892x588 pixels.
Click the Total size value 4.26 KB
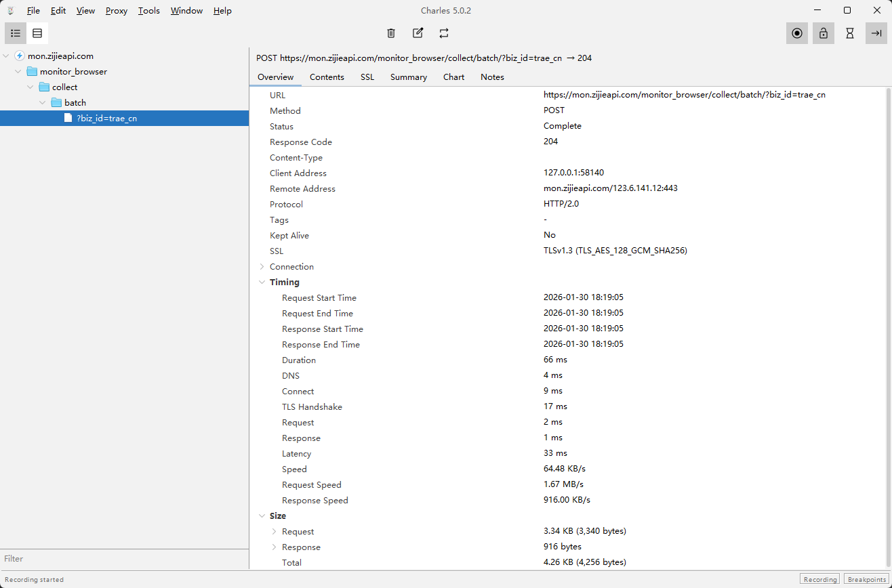click(x=585, y=562)
